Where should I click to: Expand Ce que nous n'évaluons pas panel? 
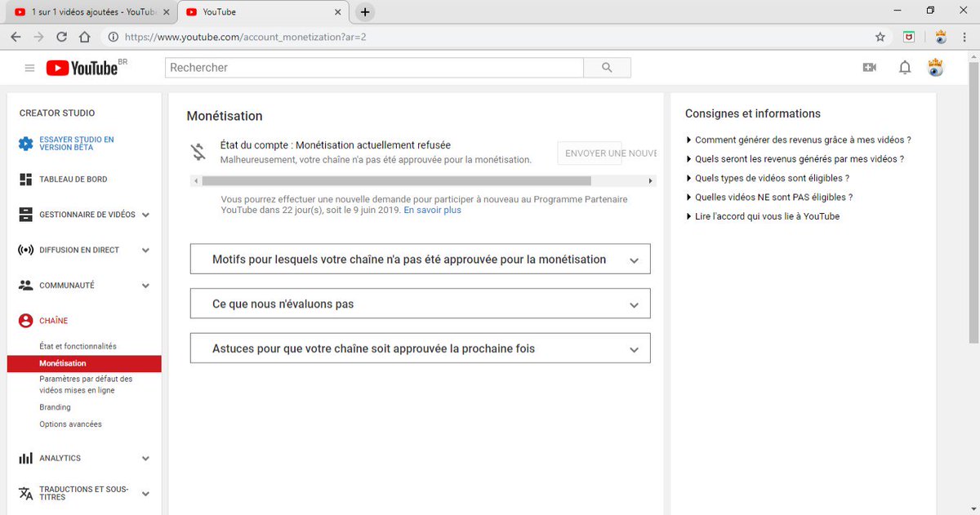tap(420, 304)
